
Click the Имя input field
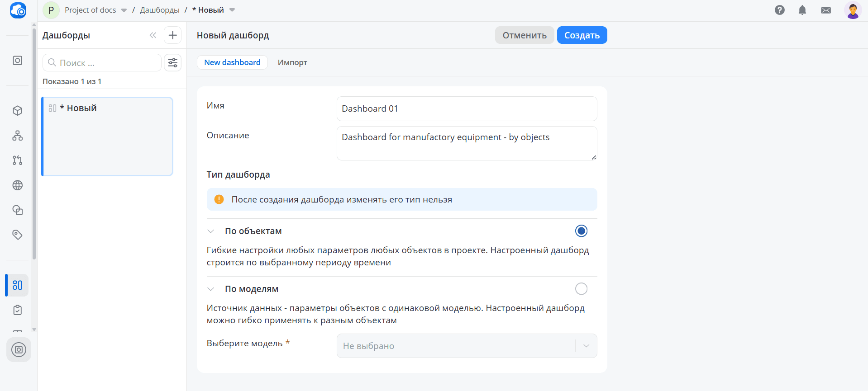(x=467, y=108)
